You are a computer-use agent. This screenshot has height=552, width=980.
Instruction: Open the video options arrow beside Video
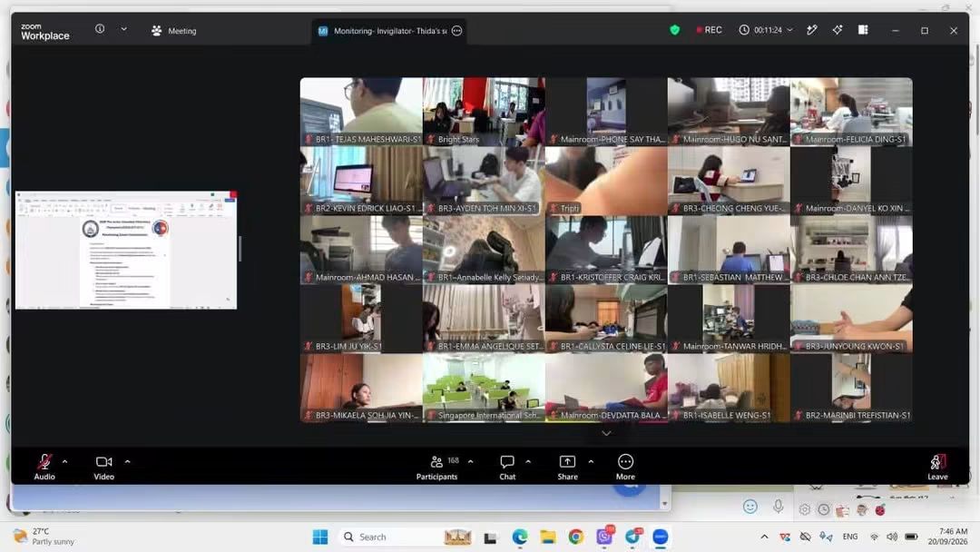point(128,462)
